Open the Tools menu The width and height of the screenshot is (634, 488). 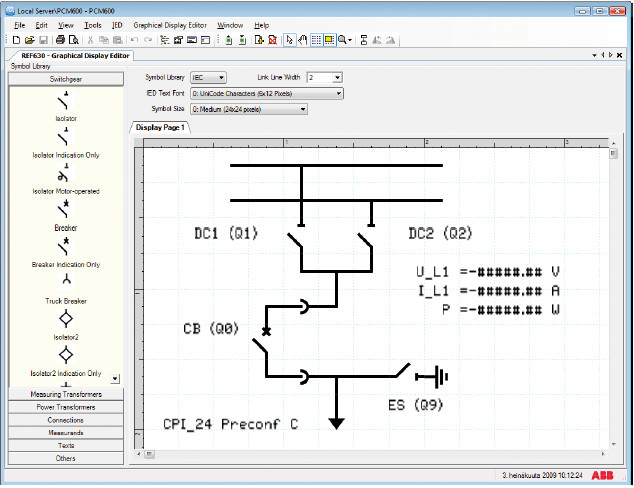pyautogui.click(x=93, y=25)
